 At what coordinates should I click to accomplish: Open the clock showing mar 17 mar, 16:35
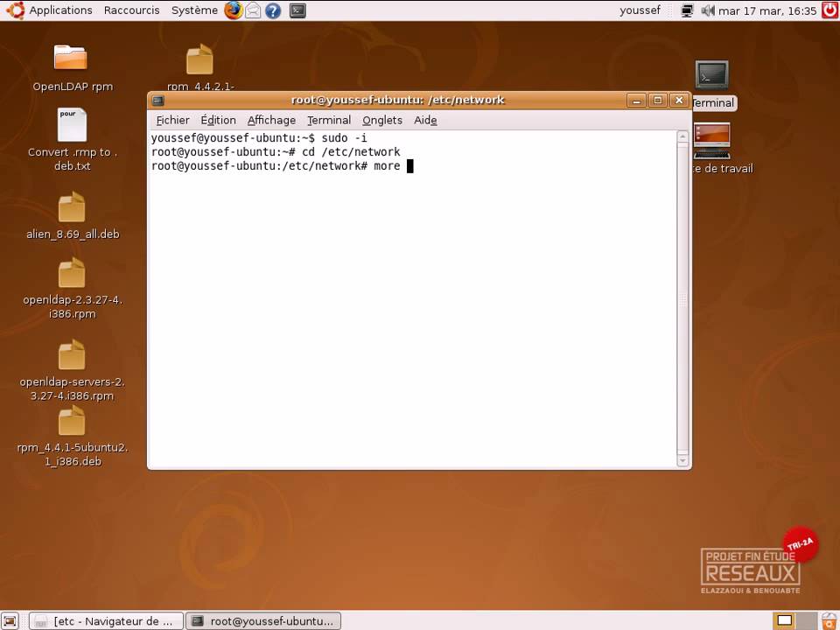[x=767, y=10]
